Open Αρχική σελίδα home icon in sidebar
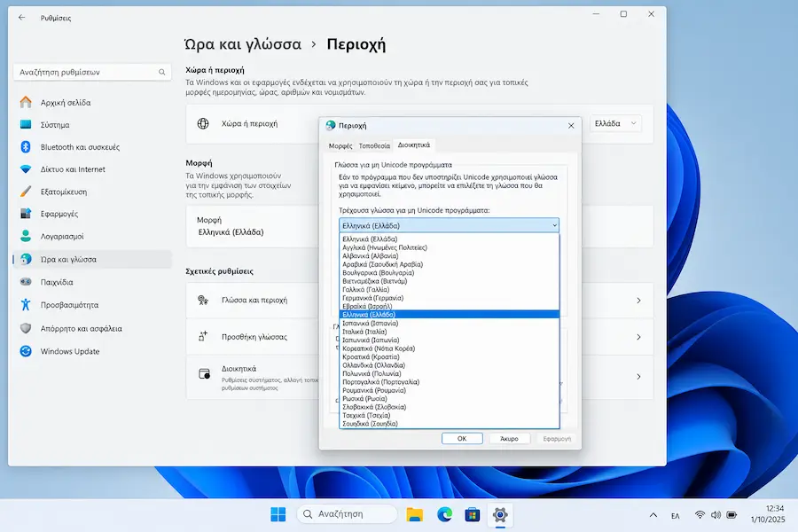Viewport: 798px width, 532px height. tap(26, 102)
